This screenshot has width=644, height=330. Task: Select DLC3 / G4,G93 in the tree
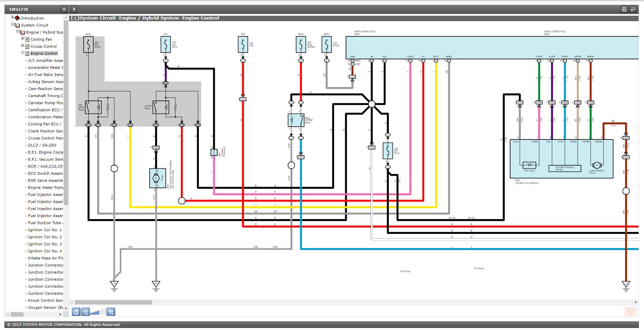[42, 145]
